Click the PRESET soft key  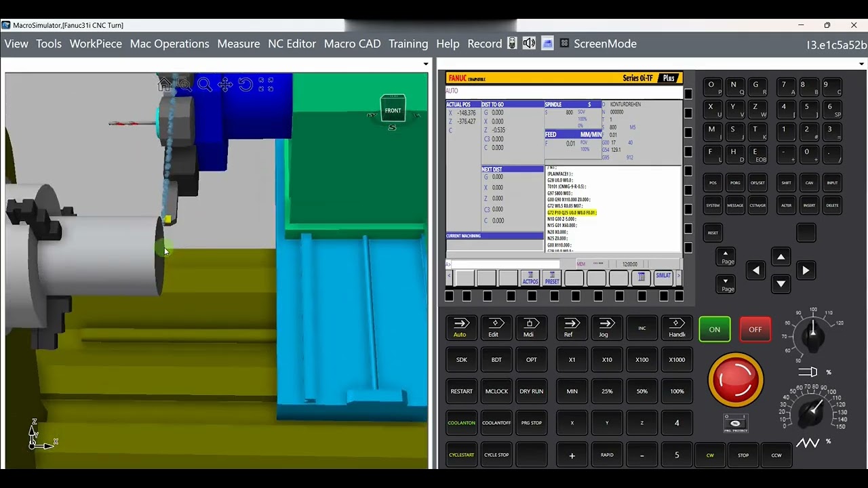point(552,278)
